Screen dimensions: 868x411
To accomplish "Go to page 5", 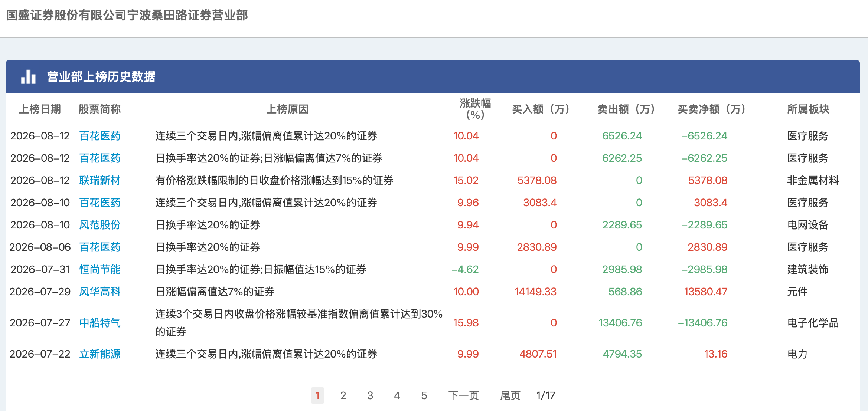I will point(424,395).
